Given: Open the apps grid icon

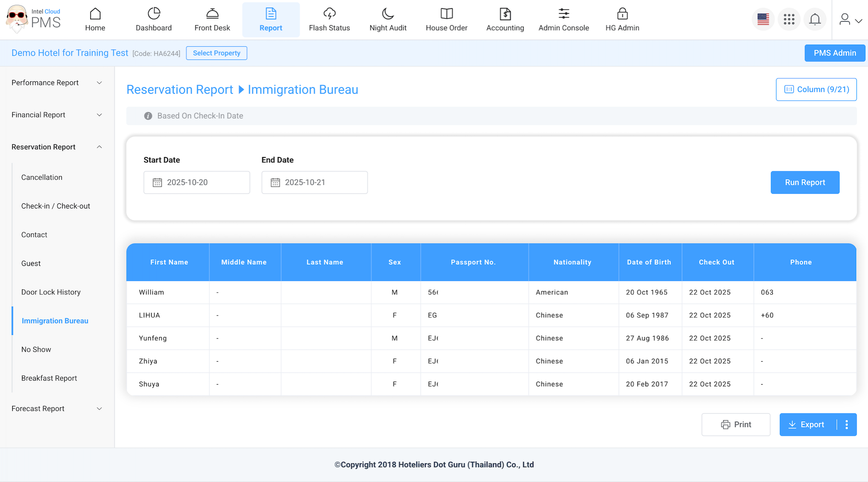Looking at the screenshot, I should pyautogui.click(x=789, y=19).
